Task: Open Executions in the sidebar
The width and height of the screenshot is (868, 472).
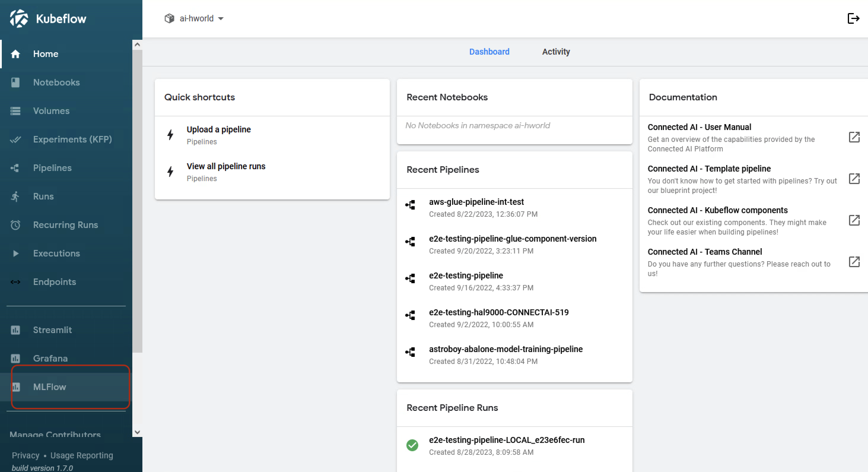Action: tap(67, 253)
